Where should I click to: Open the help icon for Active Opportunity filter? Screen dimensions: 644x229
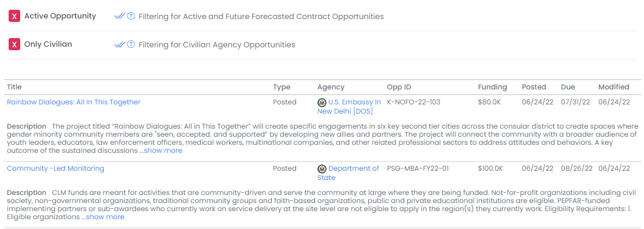131,16
